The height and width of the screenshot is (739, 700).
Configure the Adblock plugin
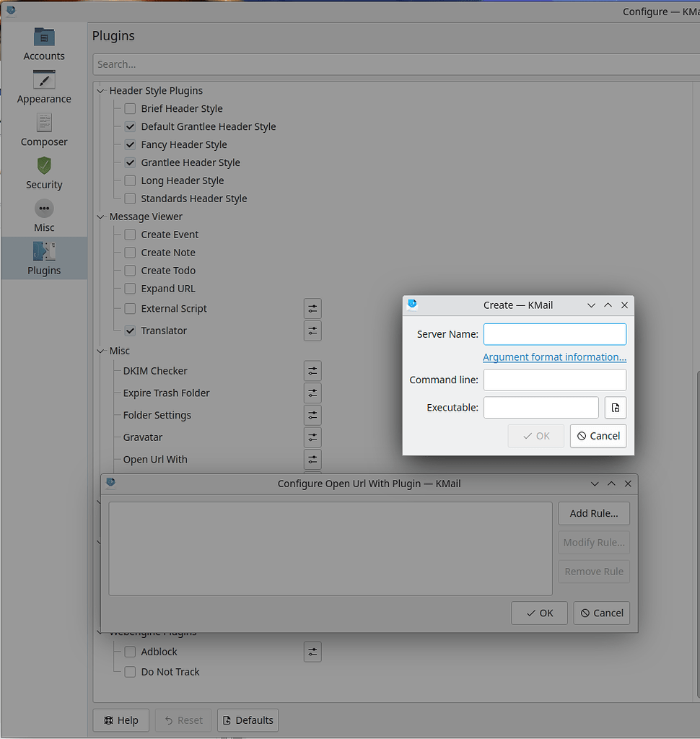(x=312, y=652)
